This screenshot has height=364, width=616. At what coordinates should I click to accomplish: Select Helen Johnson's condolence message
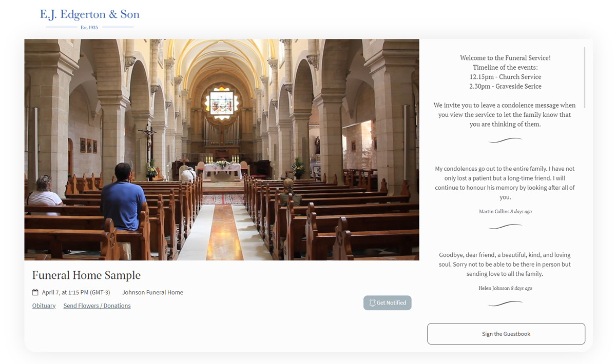(x=505, y=264)
